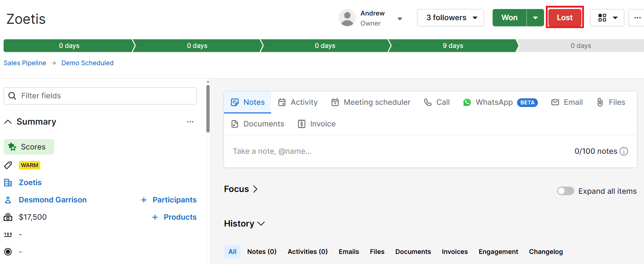The image size is (644, 264).
Task: Select the last gray pipeline stage
Action: (581, 46)
